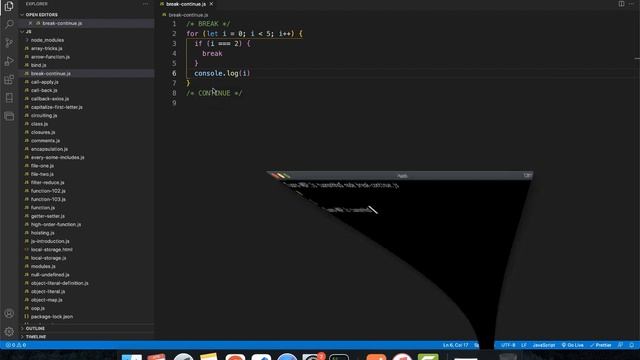Open notifications bell in status bar

(631, 345)
